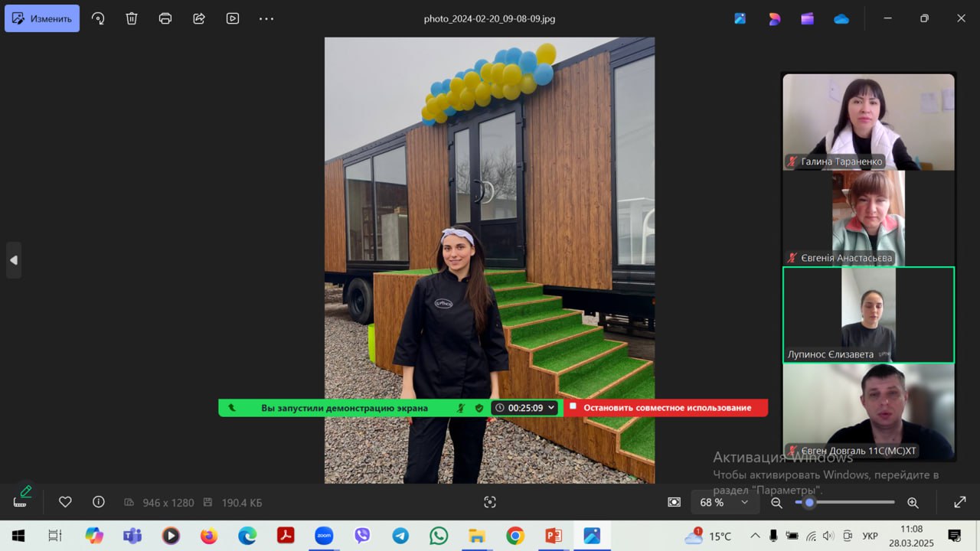This screenshot has height=551, width=980.
Task: Switch to PowerPoint on the taskbar
Action: [554, 536]
